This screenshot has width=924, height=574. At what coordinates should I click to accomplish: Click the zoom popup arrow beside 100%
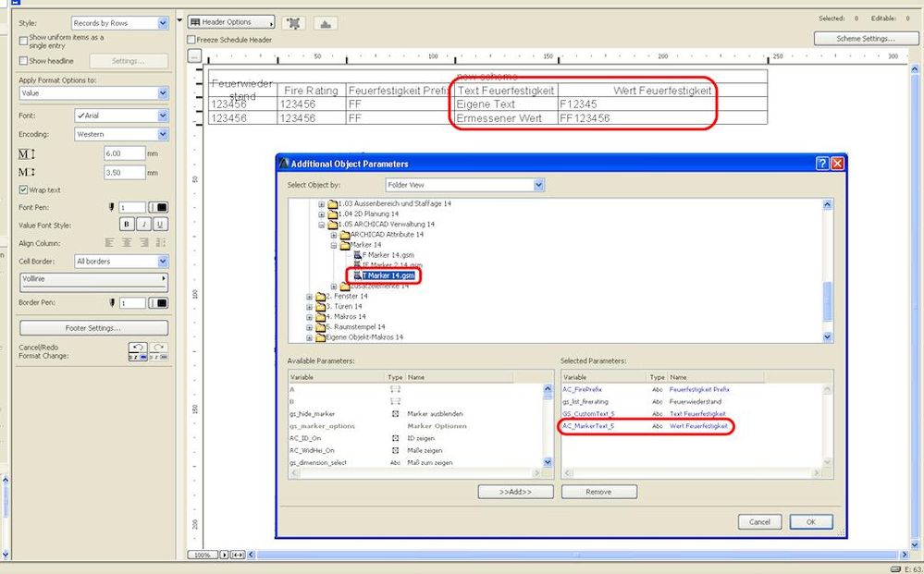pyautogui.click(x=224, y=555)
